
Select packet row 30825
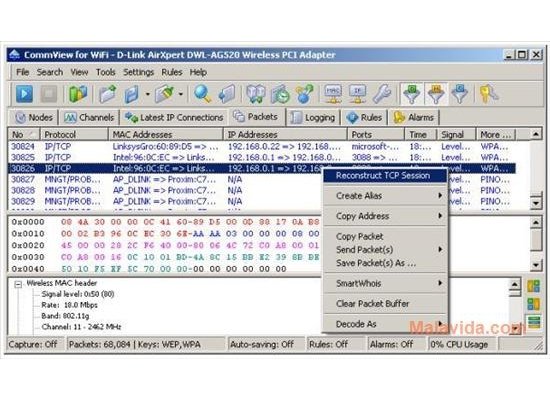pos(261,157)
